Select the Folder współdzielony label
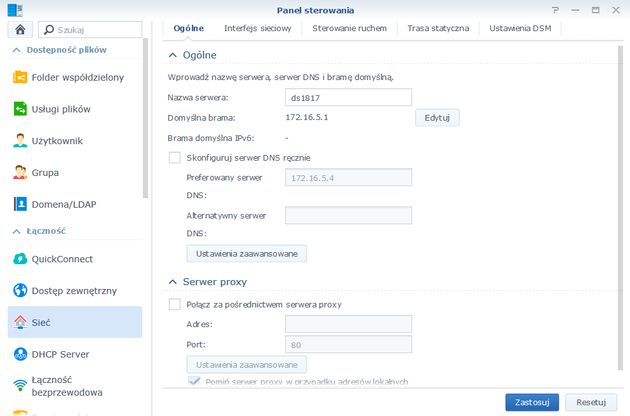Image resolution: width=630 pixels, height=416 pixels. tap(78, 77)
